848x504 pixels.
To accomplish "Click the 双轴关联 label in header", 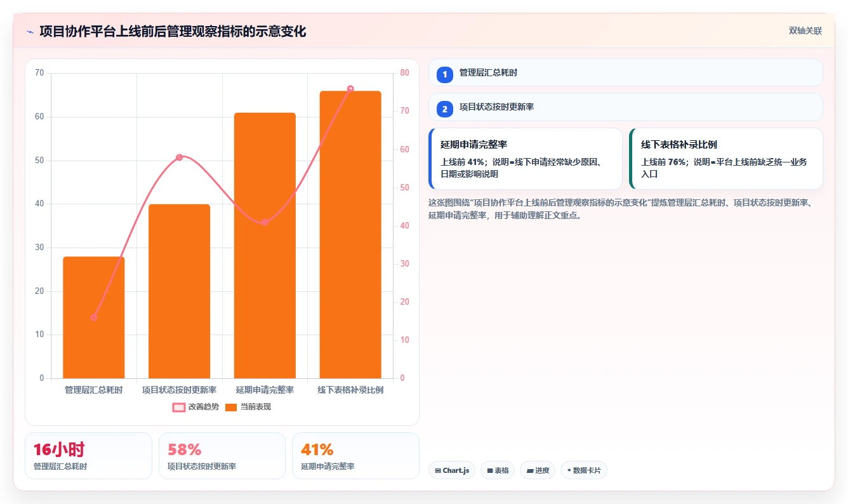I will [805, 31].
